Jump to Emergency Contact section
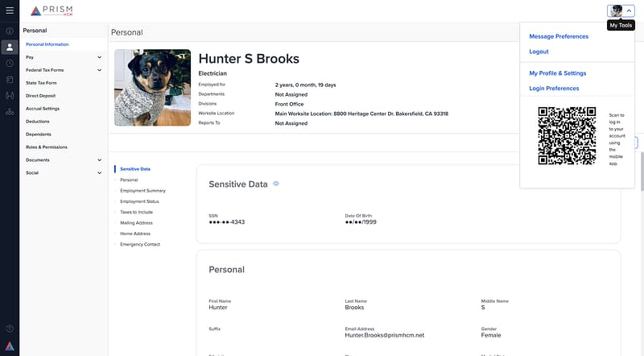 pos(140,244)
